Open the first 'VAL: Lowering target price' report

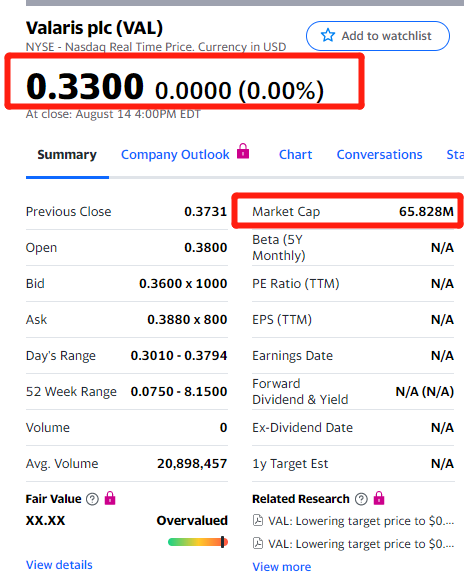pyautogui.click(x=361, y=521)
